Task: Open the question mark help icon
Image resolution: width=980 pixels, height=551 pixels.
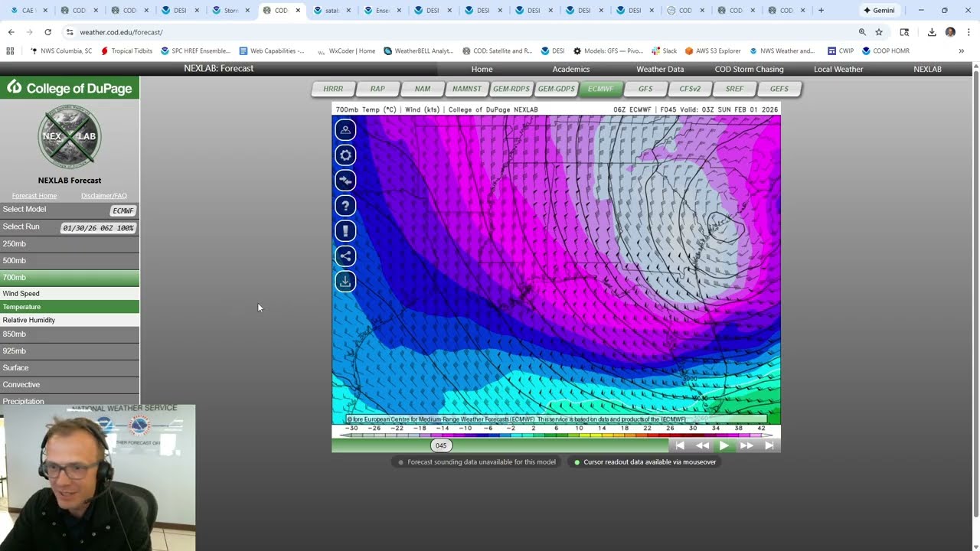Action: click(x=345, y=206)
